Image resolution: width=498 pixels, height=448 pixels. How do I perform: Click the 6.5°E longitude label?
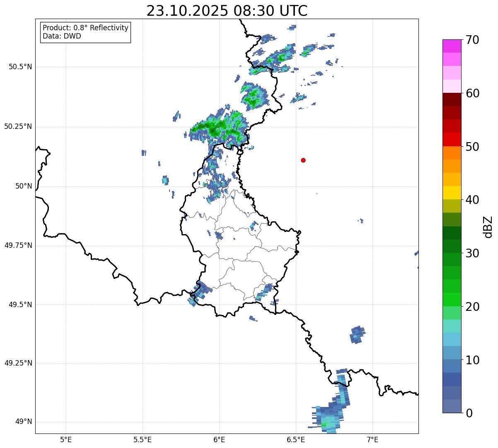[296, 439]
